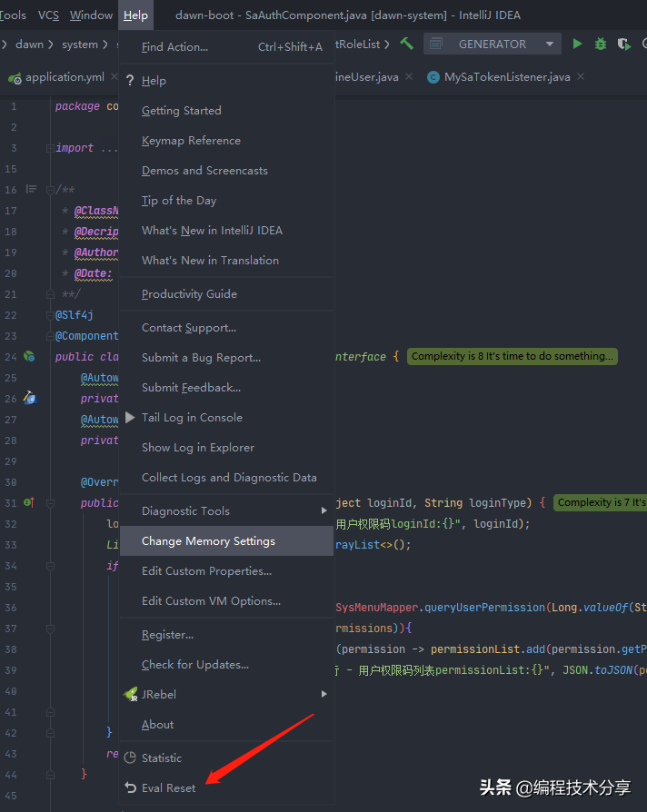The image size is (647, 812).
Task: Collapse the Javadoc comment fold on line 16
Action: [x=49, y=190]
